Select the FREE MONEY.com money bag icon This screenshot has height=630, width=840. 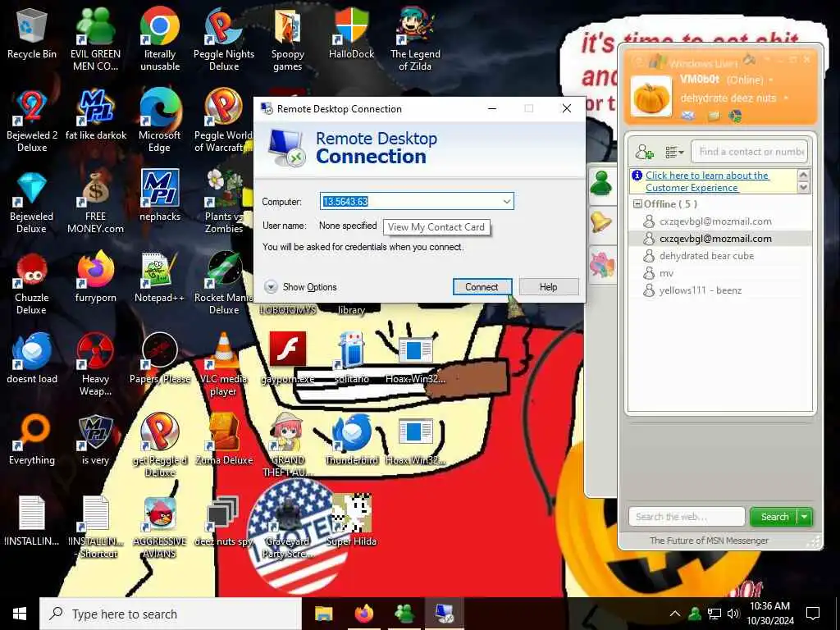[95, 203]
